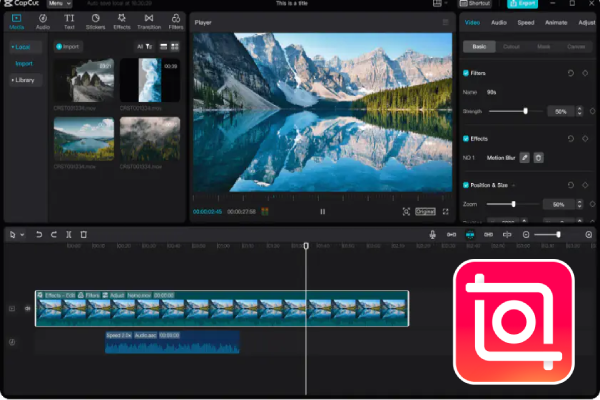Screen dimensions: 600x400
Task: Zoom in the timeline with plus icon
Action: [589, 234]
